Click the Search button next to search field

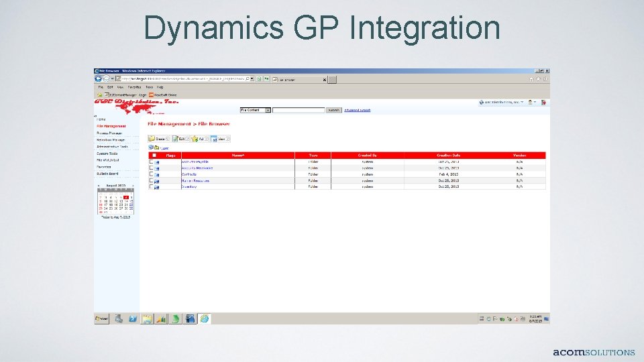[x=333, y=110]
